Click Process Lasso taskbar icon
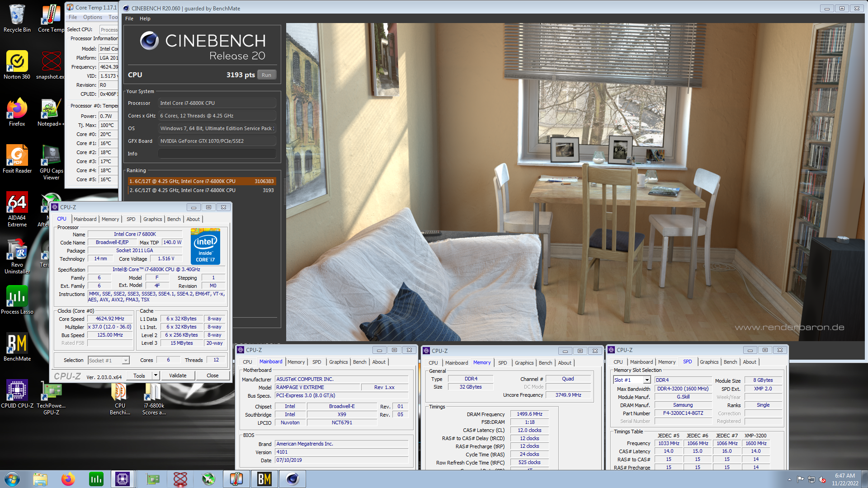 pyautogui.click(x=96, y=479)
